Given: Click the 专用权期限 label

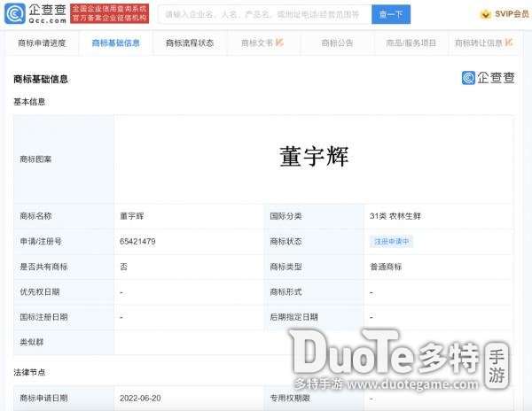Looking at the screenshot, I should click(x=290, y=398).
